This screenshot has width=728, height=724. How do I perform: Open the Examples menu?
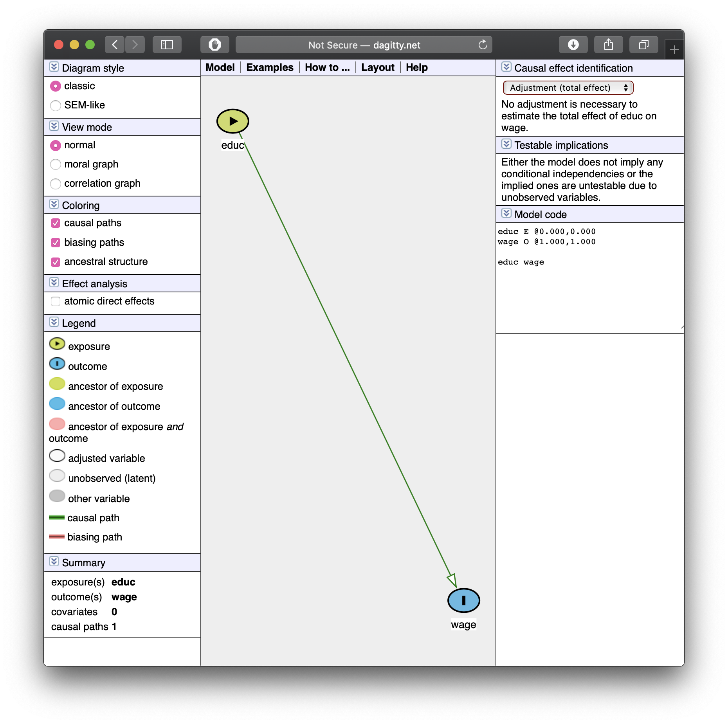[x=270, y=67]
